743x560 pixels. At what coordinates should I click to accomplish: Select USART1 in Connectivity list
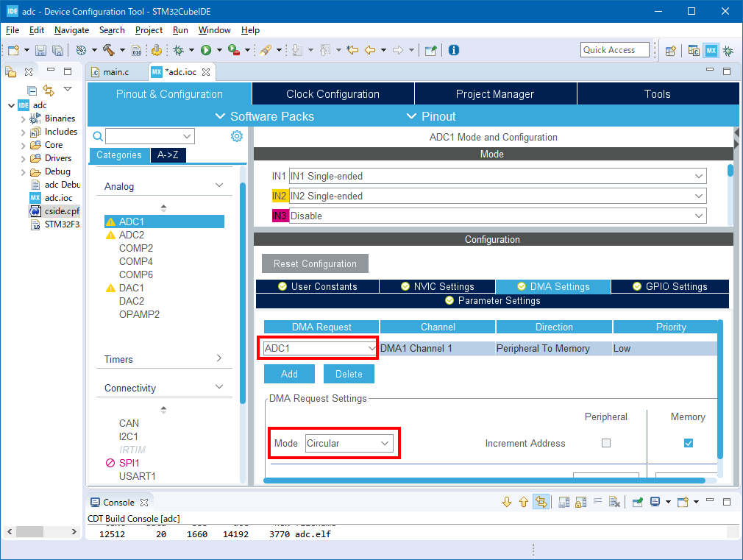click(x=137, y=476)
